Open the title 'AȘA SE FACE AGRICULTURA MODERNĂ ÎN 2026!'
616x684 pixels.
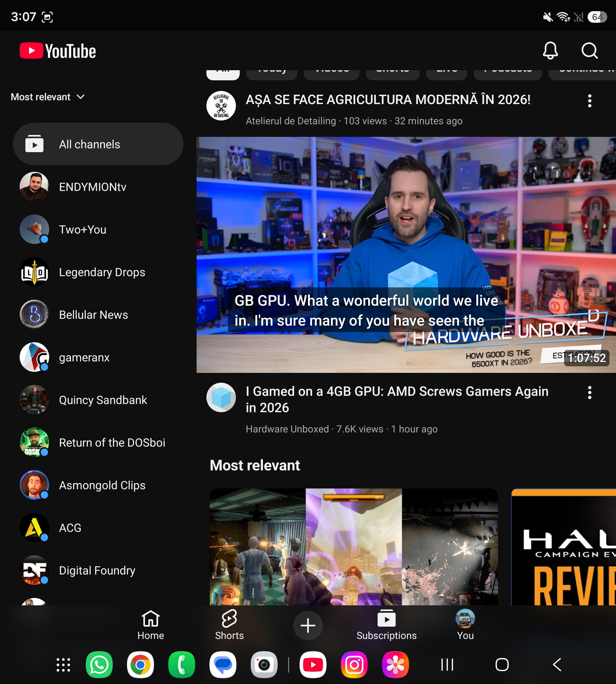388,100
